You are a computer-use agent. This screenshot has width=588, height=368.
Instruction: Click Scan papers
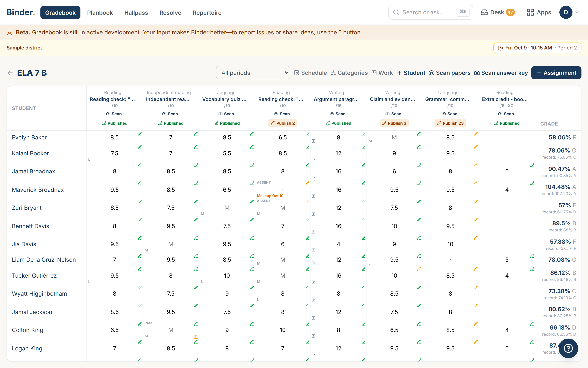coord(450,73)
